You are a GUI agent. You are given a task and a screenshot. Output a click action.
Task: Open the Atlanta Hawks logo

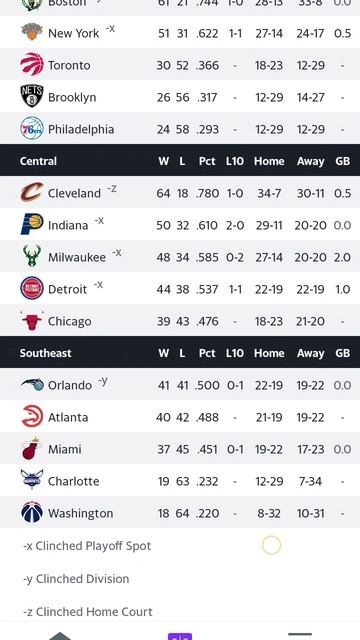pyautogui.click(x=32, y=416)
